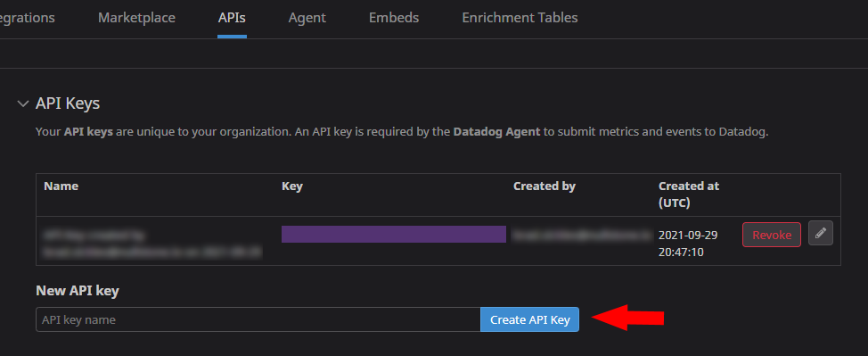The image size is (868, 356).
Task: Open the Agent tab
Action: pos(307,18)
